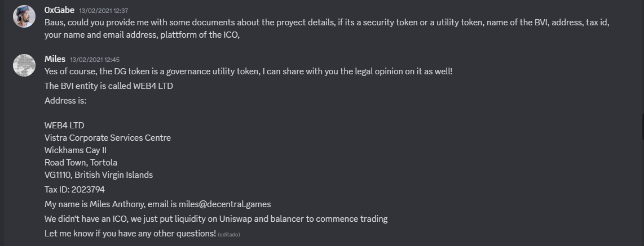644x246 pixels.
Task: Click the "VG1110, British Virgin Islands" line
Action: (x=99, y=175)
